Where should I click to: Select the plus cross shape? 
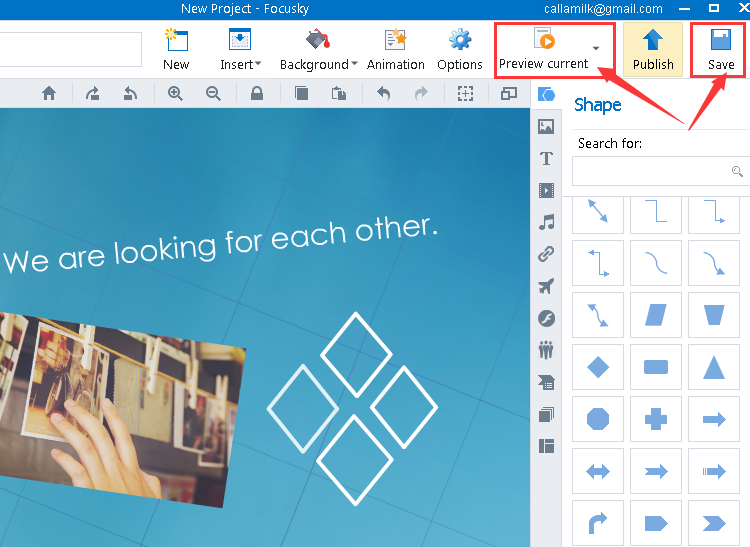click(656, 419)
